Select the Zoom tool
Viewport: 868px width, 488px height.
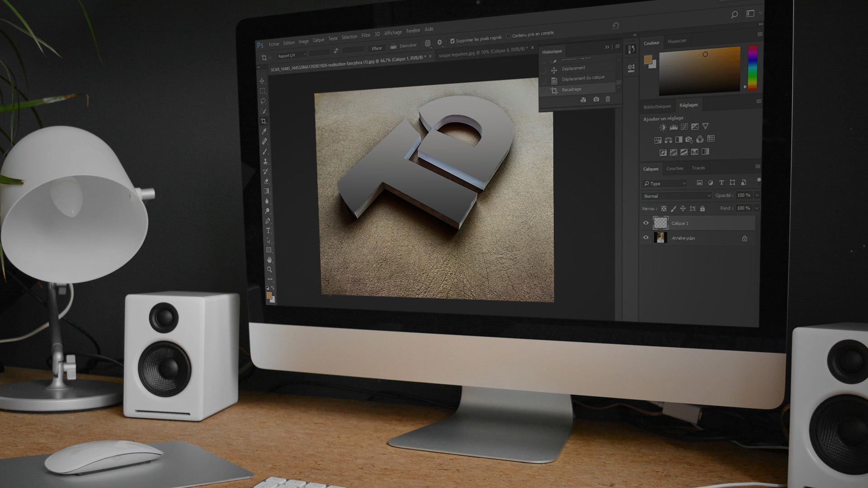(x=270, y=269)
